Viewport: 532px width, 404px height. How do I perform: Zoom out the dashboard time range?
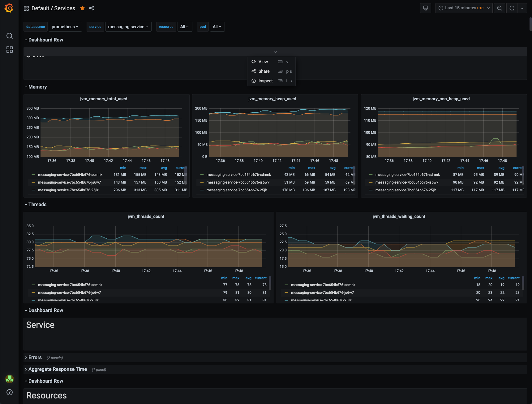pyautogui.click(x=499, y=8)
